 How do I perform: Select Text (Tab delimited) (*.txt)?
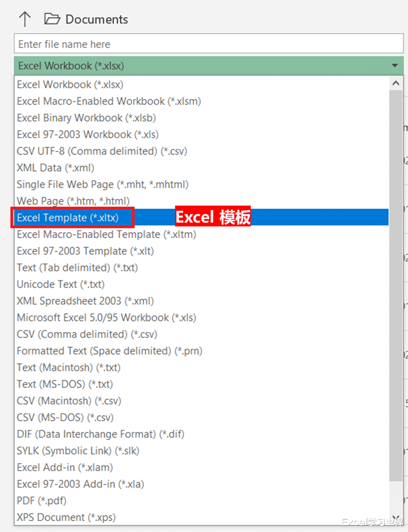click(202, 267)
